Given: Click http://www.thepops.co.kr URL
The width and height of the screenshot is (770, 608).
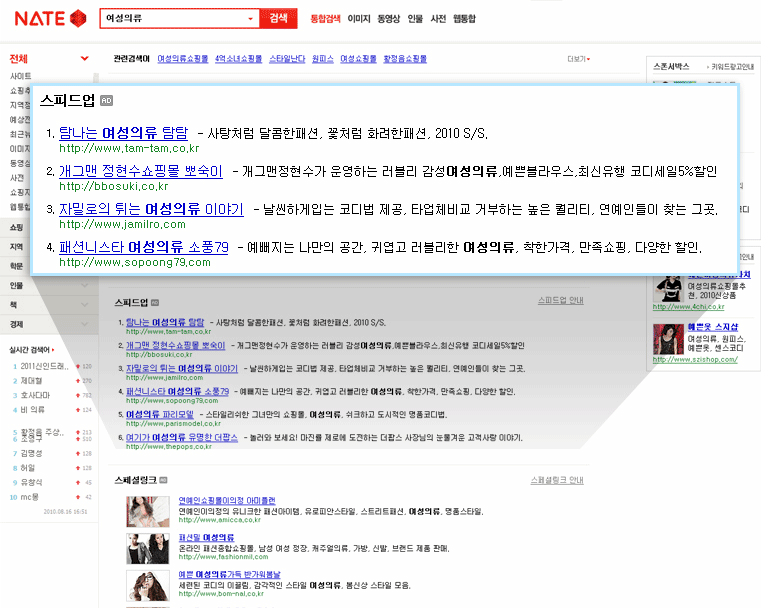Looking at the screenshot, I should click(168, 446).
